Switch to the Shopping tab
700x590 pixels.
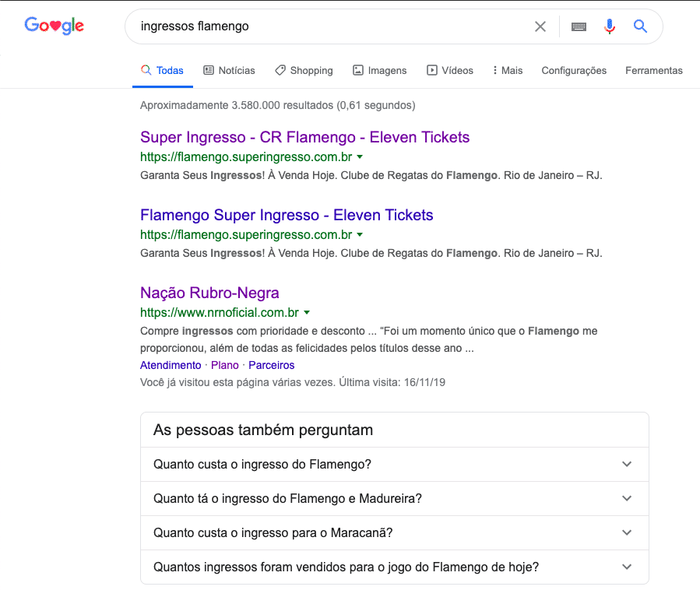[304, 71]
